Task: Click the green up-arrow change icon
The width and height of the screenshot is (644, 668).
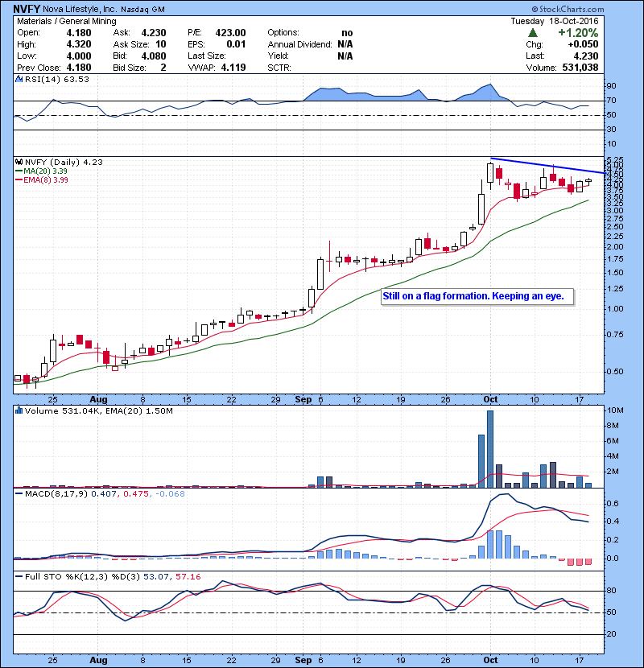Action: click(532, 33)
